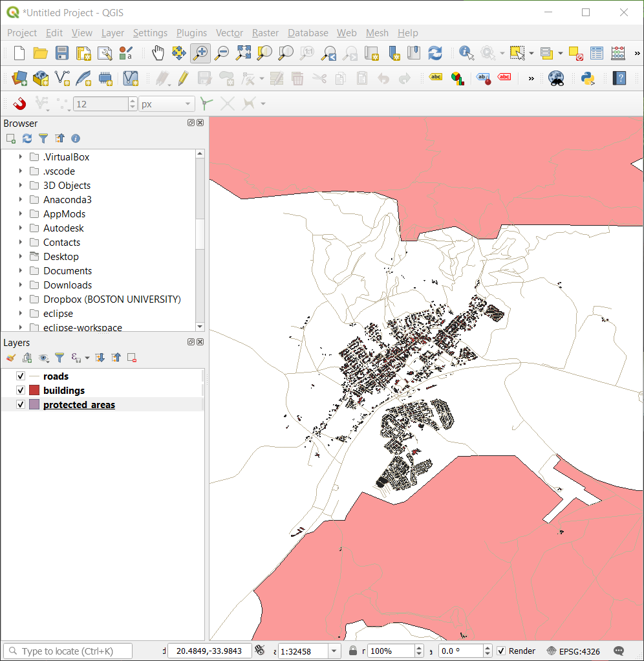Open the Vector menu

[x=229, y=33]
